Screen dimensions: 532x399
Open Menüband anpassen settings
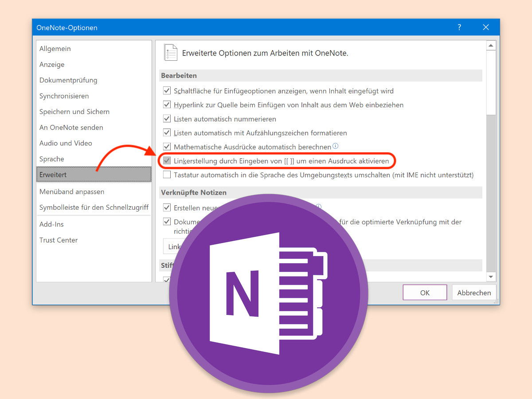coord(94,192)
